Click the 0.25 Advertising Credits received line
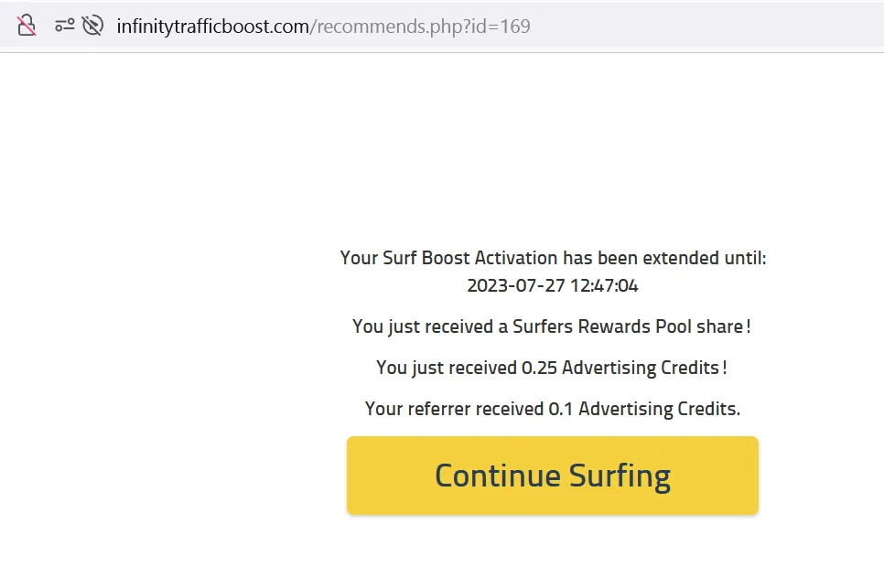This screenshot has height=588, width=884. pos(552,368)
